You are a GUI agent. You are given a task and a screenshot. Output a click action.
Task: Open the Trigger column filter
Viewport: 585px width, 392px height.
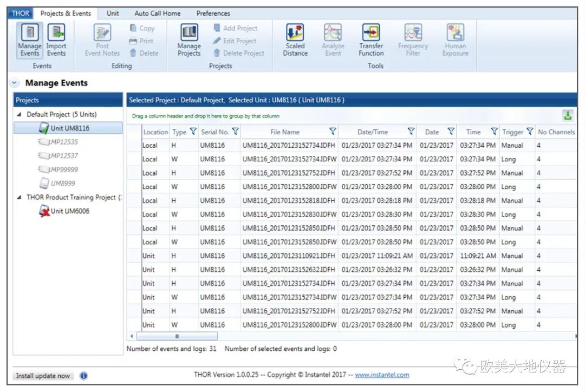[x=529, y=132]
